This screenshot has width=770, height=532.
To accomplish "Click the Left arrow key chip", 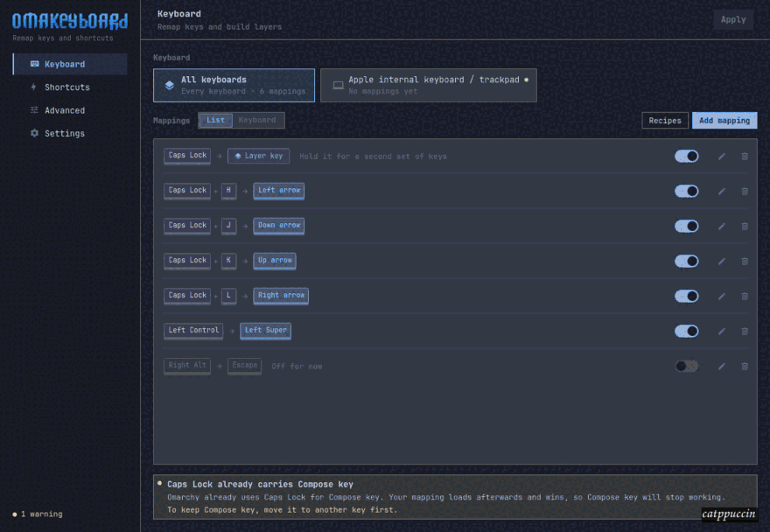I will pos(278,191).
